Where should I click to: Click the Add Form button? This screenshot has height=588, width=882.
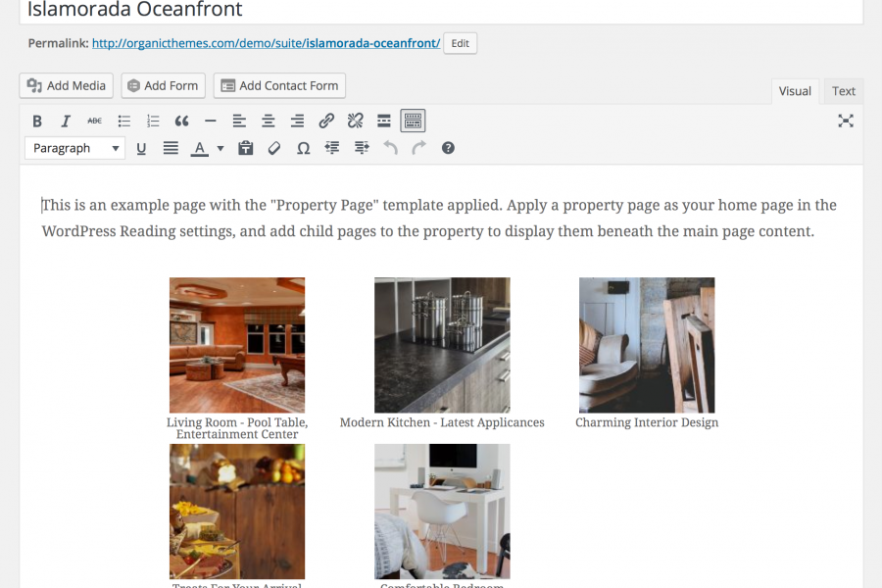(x=163, y=85)
